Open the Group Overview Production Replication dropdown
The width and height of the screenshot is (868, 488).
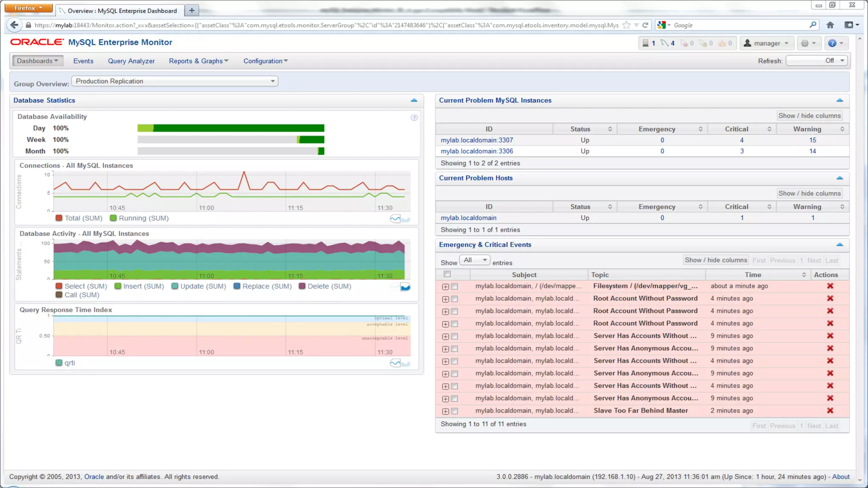click(175, 81)
